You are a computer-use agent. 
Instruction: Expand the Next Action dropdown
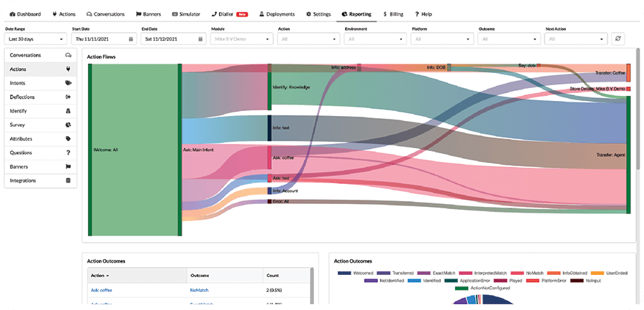coord(576,39)
